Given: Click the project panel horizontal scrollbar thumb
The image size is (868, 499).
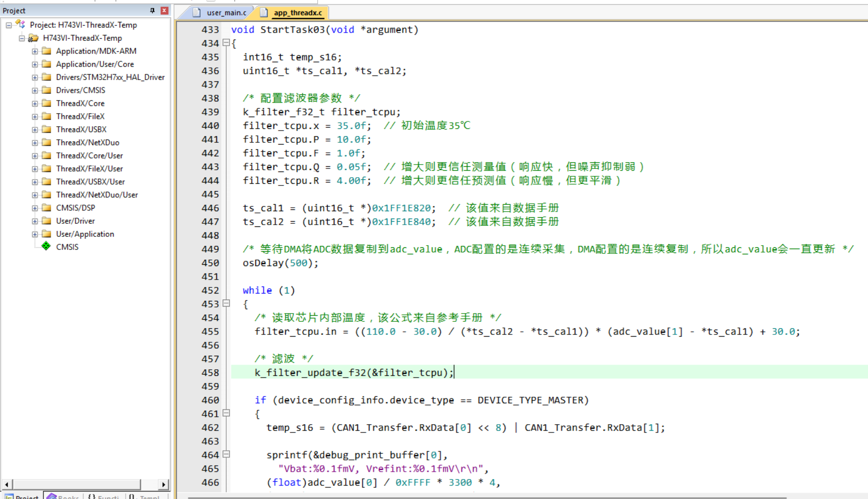Looking at the screenshot, I should coord(76,484).
